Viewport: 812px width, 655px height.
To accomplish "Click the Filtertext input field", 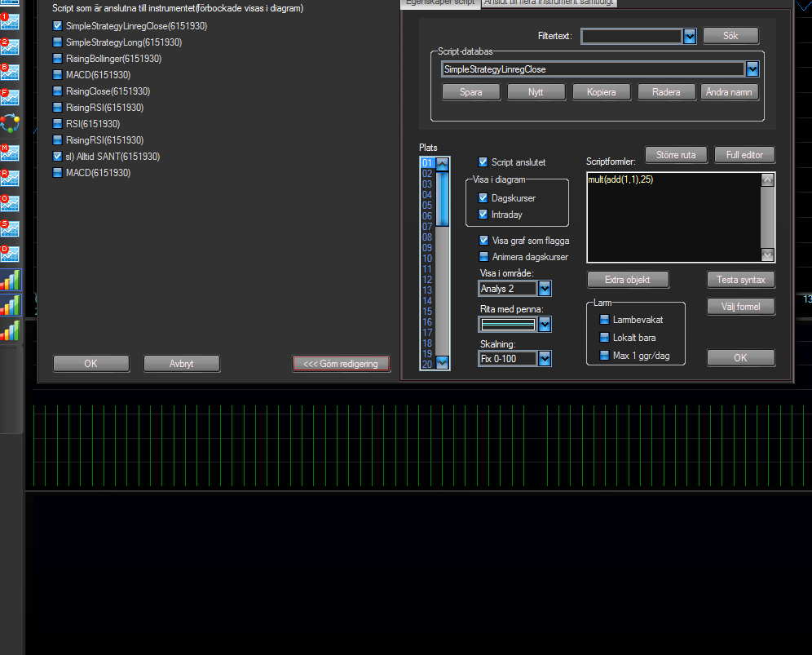I will pyautogui.click(x=632, y=36).
